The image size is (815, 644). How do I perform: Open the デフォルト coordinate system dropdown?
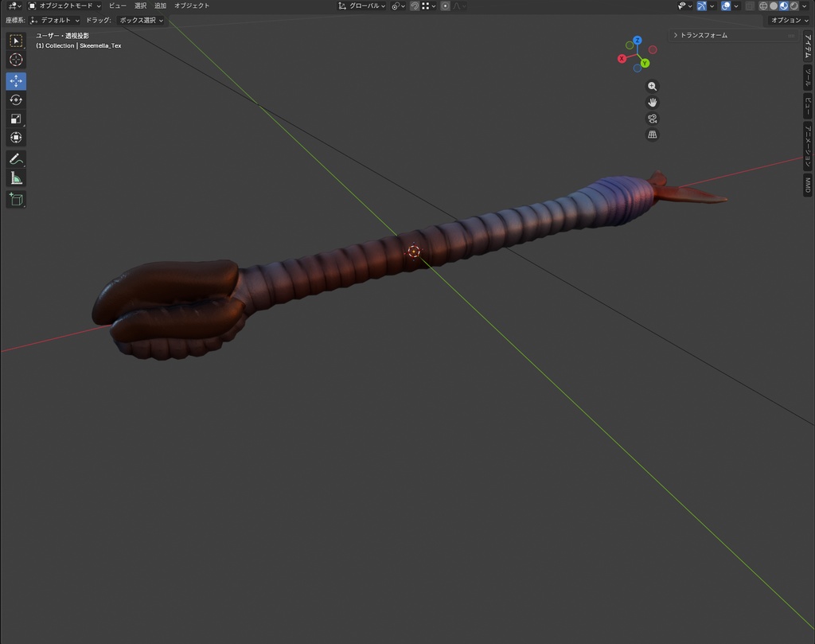[55, 20]
